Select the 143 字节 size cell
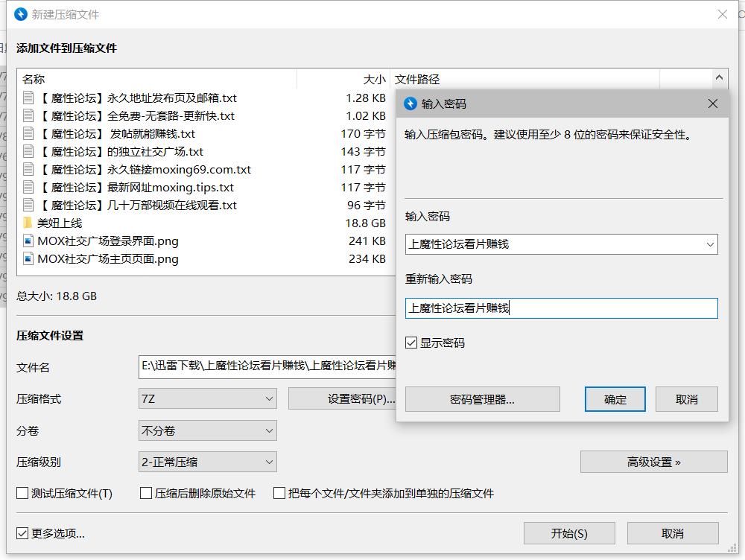 (x=363, y=151)
